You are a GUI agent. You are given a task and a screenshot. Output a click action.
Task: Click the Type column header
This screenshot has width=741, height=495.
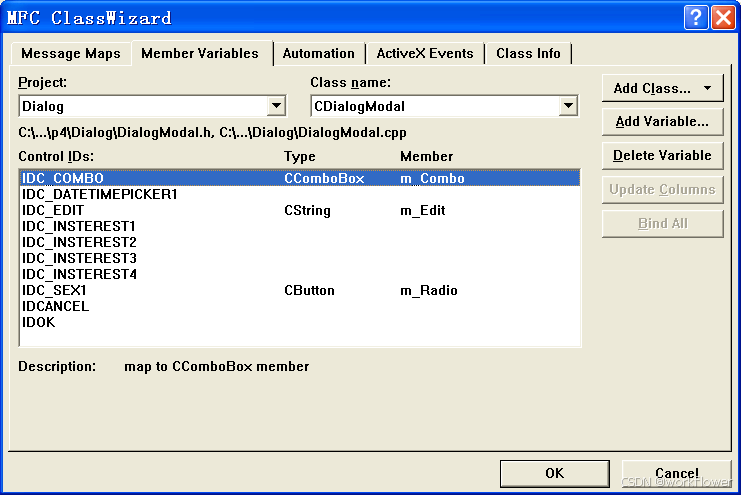click(300, 156)
